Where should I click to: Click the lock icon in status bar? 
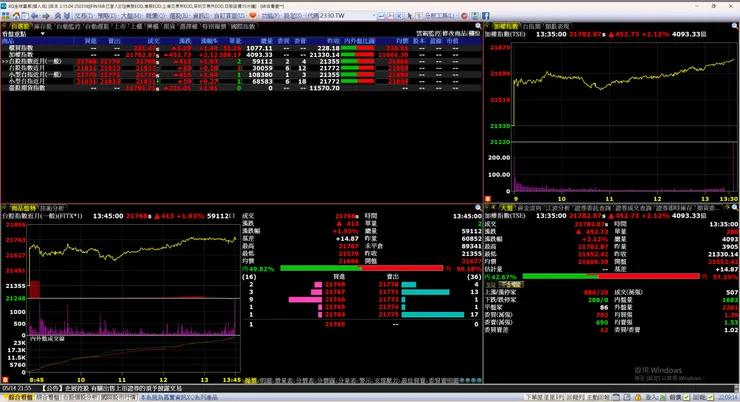(x=638, y=397)
